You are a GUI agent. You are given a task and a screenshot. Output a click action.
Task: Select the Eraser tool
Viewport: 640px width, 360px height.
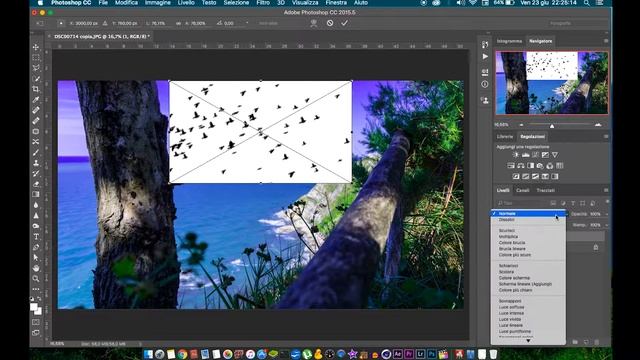[36, 184]
